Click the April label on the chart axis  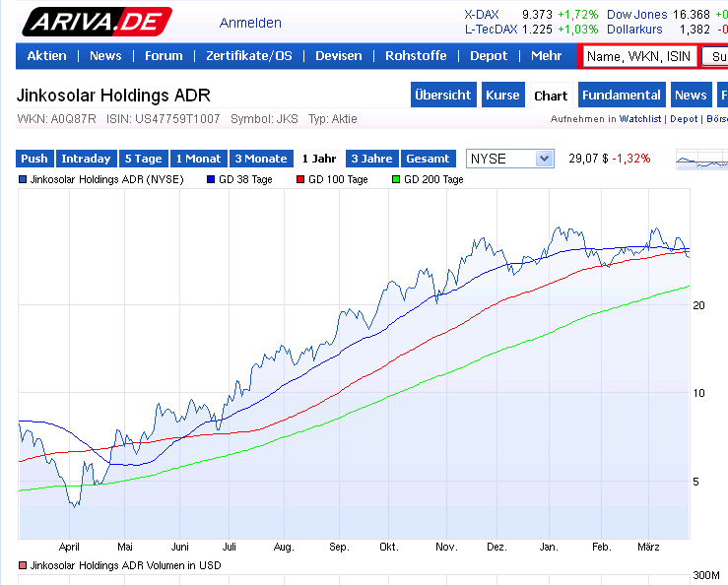coord(69,547)
